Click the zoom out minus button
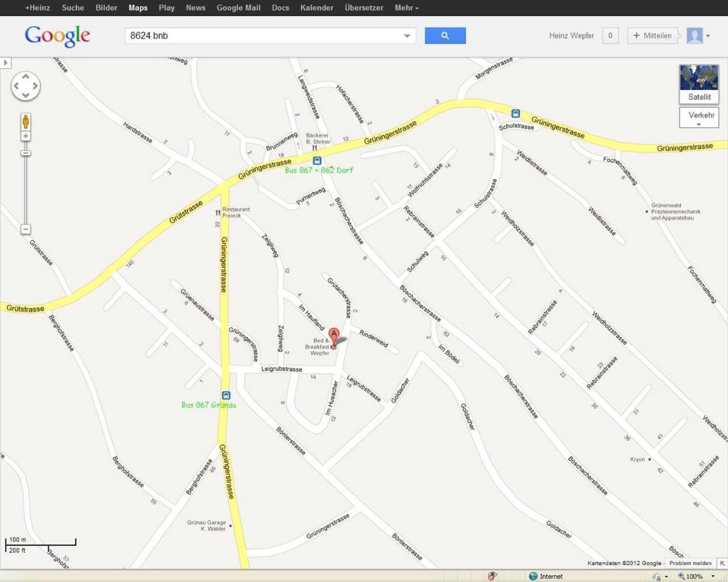The image size is (728, 582). click(x=26, y=229)
